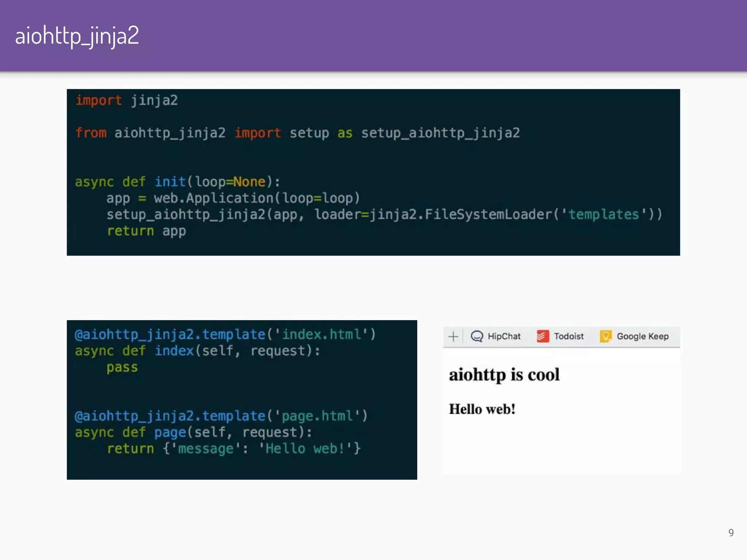Screen dimensions: 747x560
Task: Click the plus icon in bookmarks bar
Action: (x=453, y=336)
